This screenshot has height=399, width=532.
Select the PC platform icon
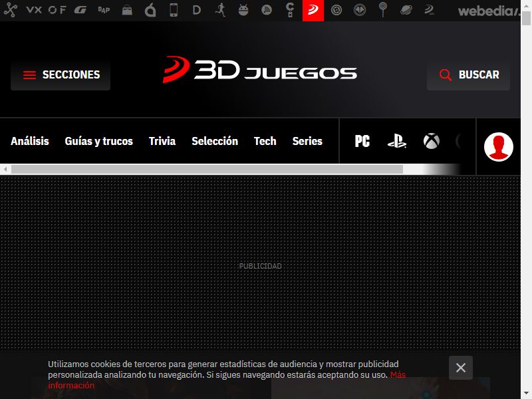[x=362, y=141]
